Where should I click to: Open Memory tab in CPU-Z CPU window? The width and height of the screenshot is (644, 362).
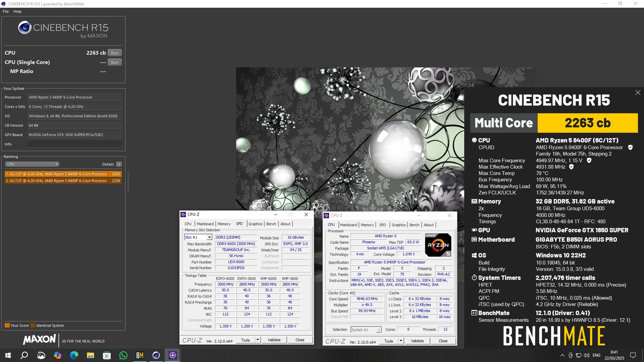tap(367, 225)
